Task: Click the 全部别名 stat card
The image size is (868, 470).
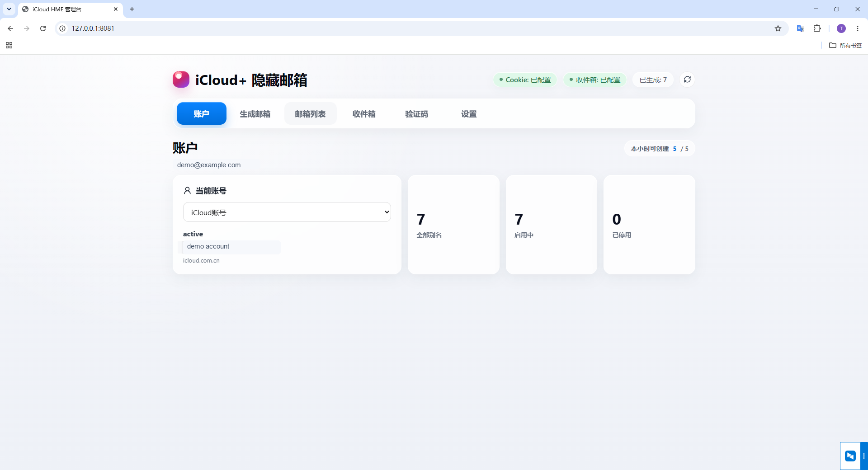Action: point(453,225)
